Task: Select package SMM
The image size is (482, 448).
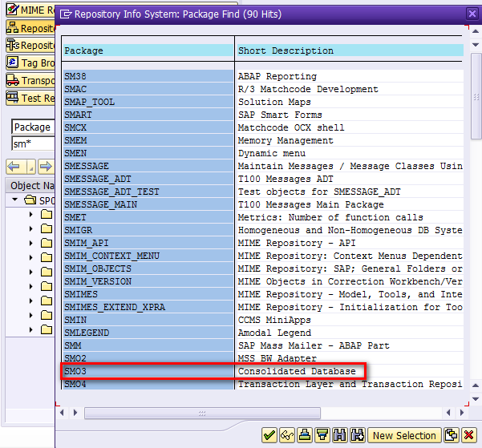Action: tap(148, 345)
